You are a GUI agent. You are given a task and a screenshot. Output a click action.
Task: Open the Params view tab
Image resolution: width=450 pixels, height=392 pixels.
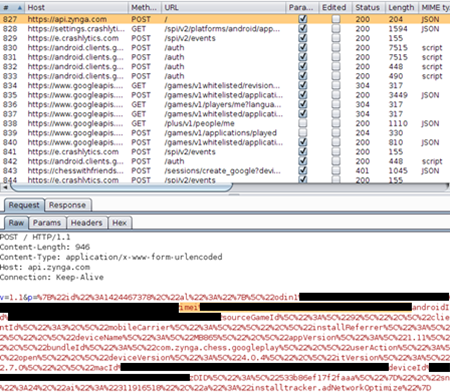click(47, 223)
